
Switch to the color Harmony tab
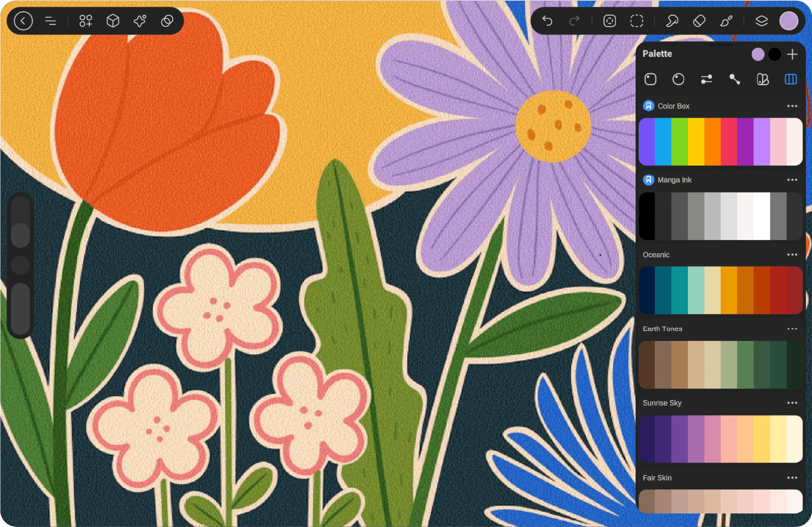[735, 80]
